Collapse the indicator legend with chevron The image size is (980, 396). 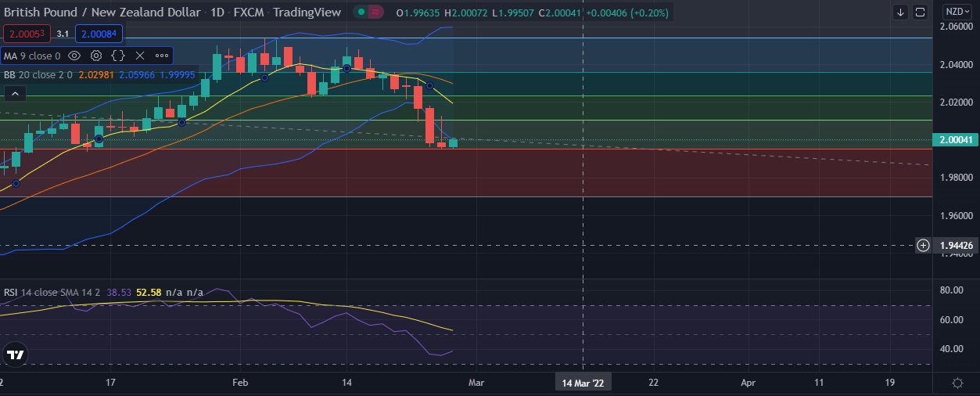point(16,94)
